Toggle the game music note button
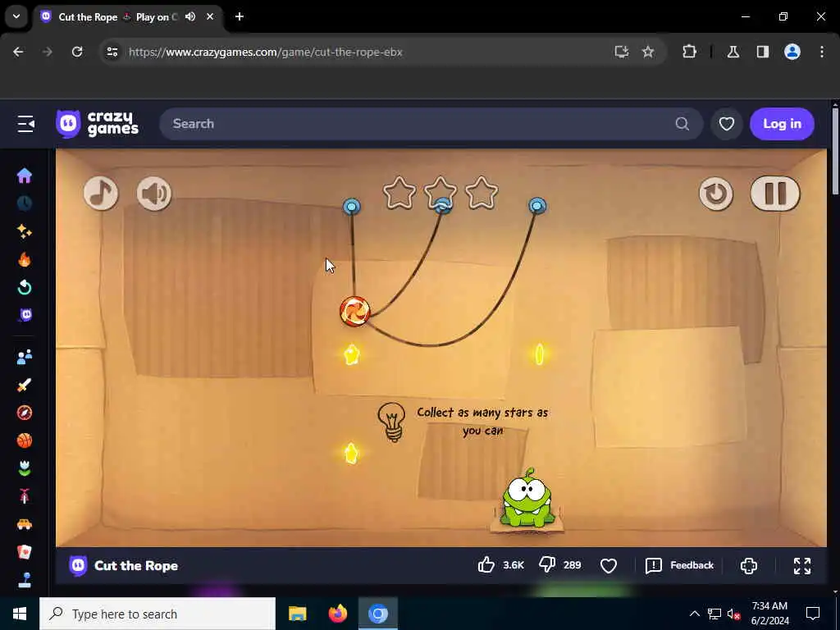 click(101, 194)
